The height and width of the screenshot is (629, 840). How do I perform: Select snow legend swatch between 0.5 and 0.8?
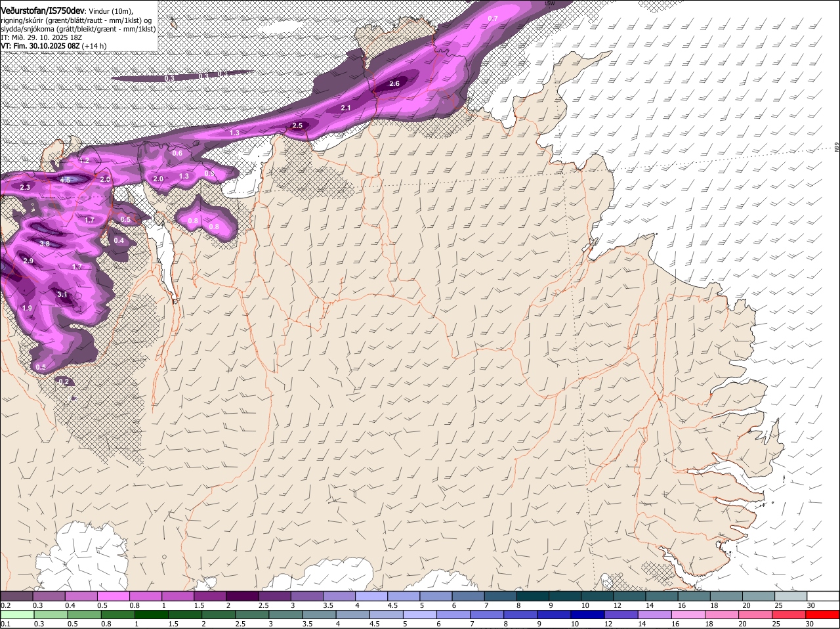(x=113, y=596)
